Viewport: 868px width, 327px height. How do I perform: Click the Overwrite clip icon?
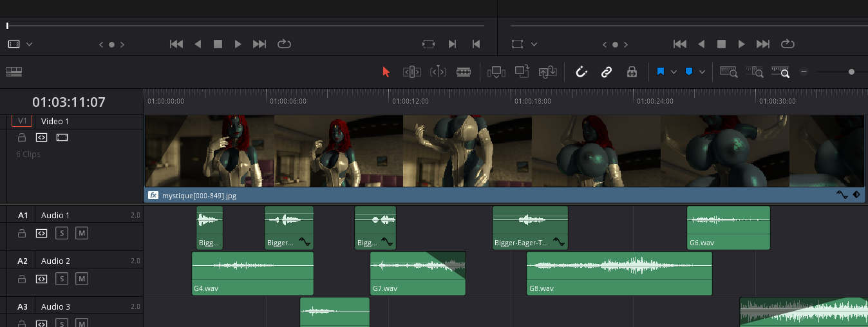click(x=522, y=71)
